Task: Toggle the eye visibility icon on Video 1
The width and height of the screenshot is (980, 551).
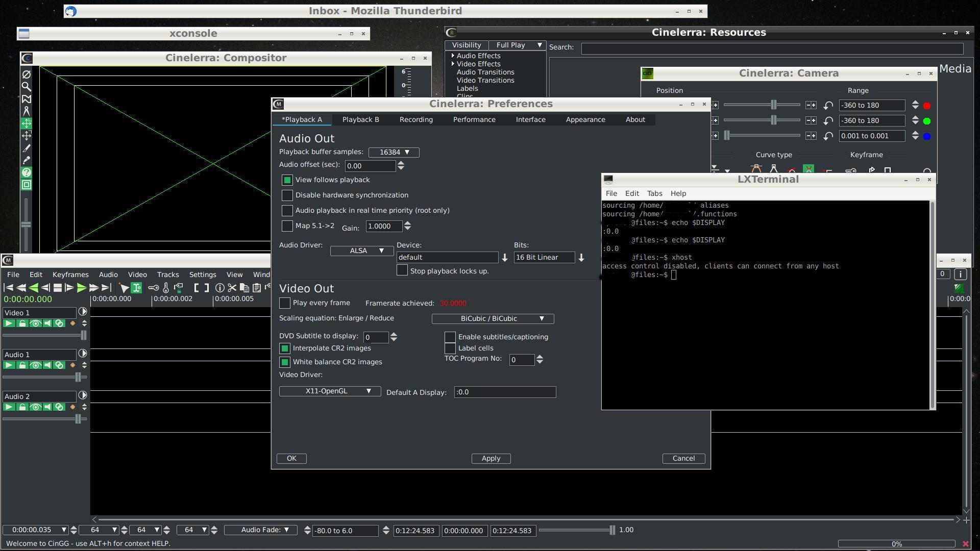Action: (35, 323)
